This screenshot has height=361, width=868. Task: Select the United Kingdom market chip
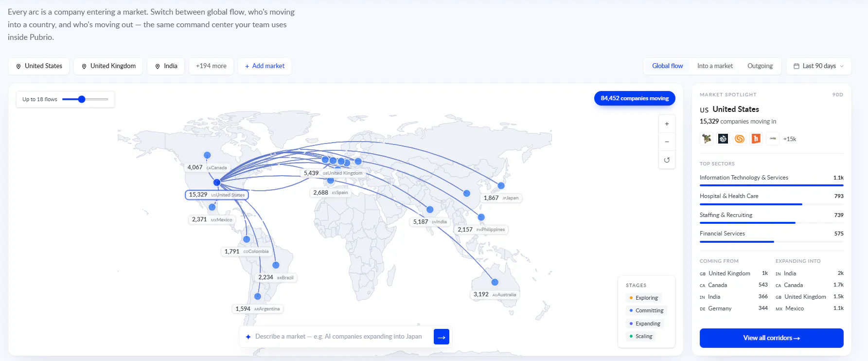(108, 66)
